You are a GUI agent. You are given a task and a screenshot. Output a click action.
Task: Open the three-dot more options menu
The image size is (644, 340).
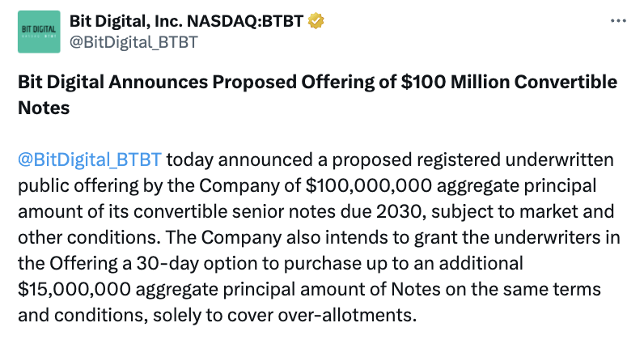click(618, 21)
